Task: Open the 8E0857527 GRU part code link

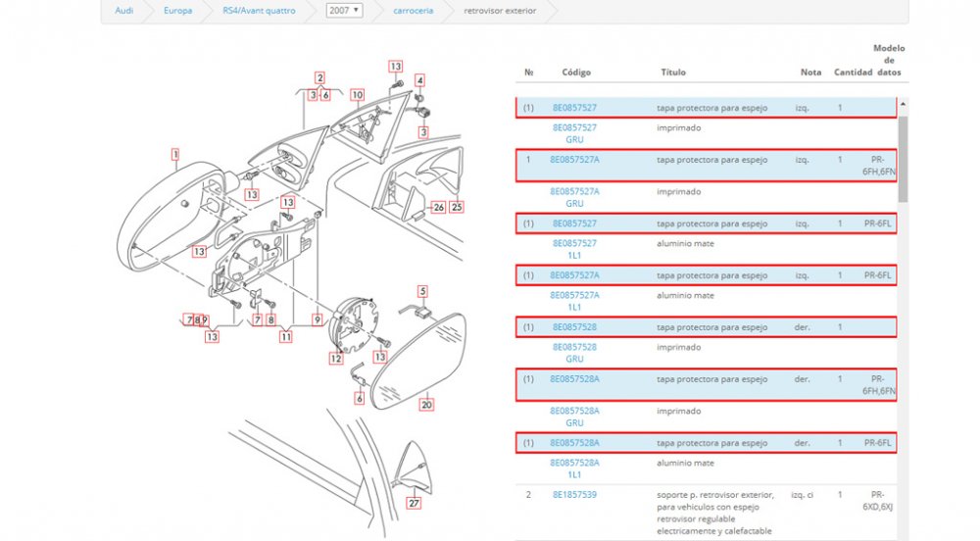Action: coord(574,133)
